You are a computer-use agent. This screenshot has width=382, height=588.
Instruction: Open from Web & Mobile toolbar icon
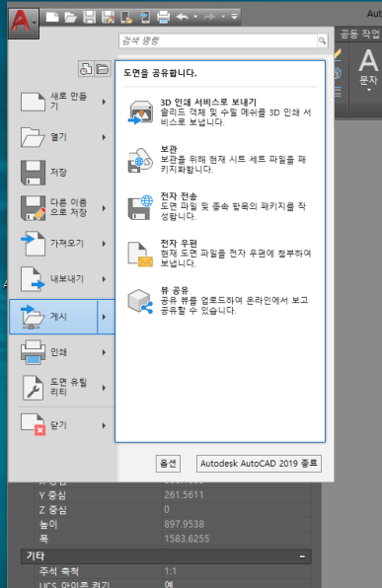tap(126, 17)
